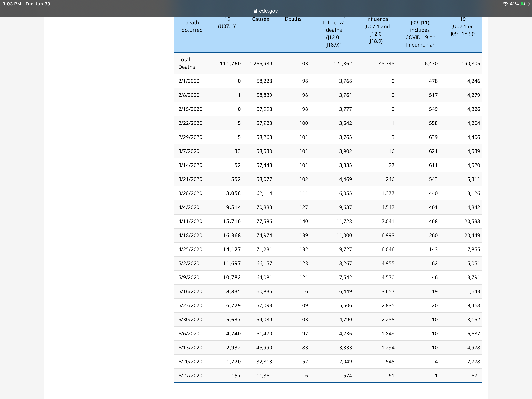Select the 5/2/2020 date cell
Image resolution: width=532 pixels, height=399 pixels.
(189, 264)
